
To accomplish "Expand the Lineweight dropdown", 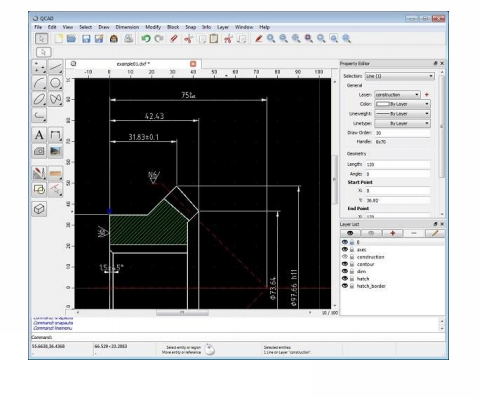I will tap(402, 114).
